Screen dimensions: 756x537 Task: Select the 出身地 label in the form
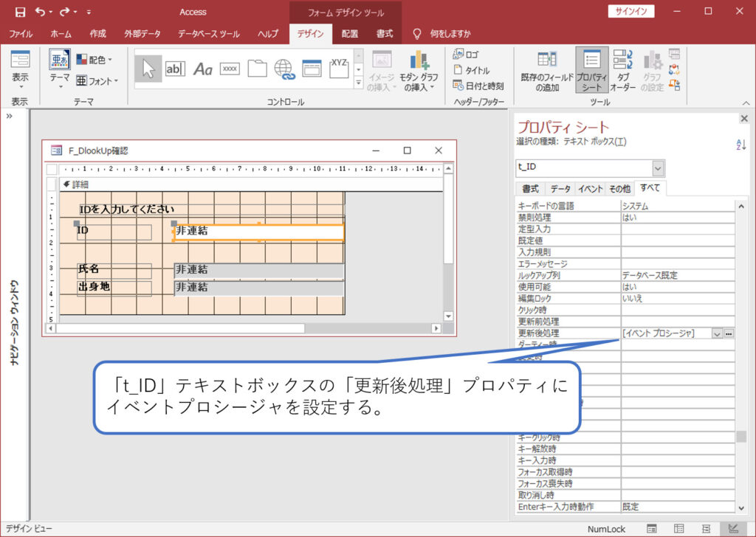click(114, 287)
